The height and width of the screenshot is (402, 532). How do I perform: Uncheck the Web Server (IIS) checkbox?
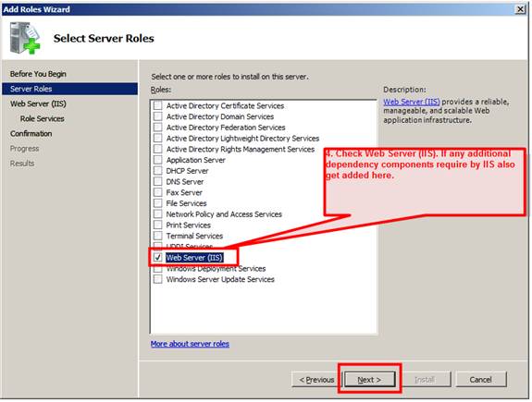coord(158,257)
